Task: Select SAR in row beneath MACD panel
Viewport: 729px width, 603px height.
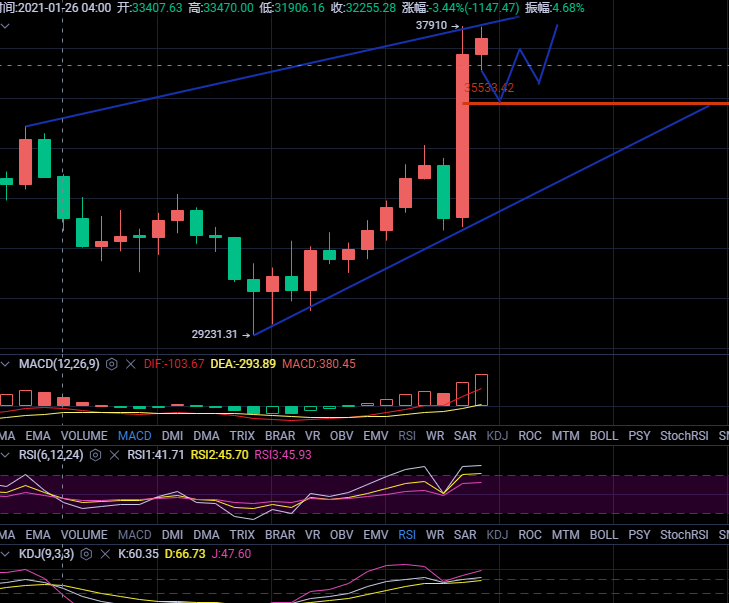Action: (465, 436)
